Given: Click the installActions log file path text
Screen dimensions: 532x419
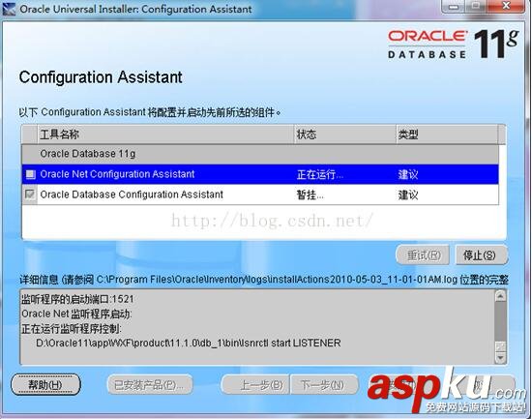Looking at the screenshot, I should [x=277, y=280].
